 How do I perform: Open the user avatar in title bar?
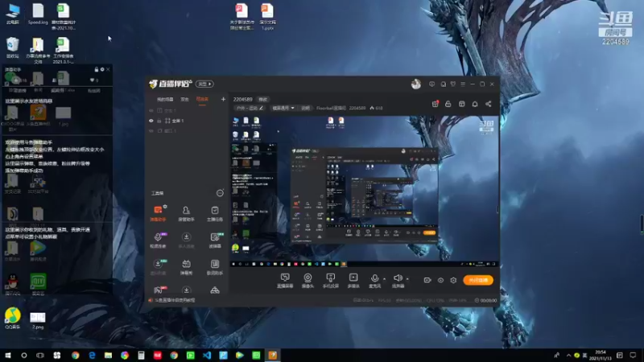[x=416, y=84]
